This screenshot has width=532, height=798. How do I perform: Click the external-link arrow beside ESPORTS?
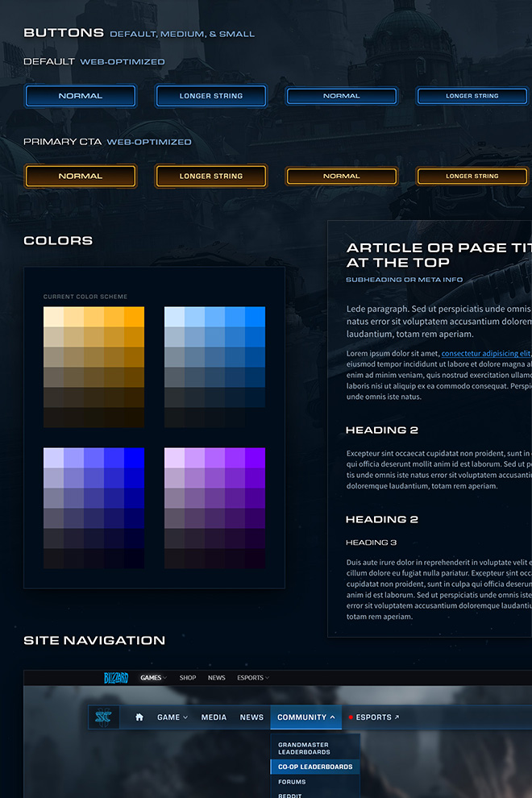point(397,717)
